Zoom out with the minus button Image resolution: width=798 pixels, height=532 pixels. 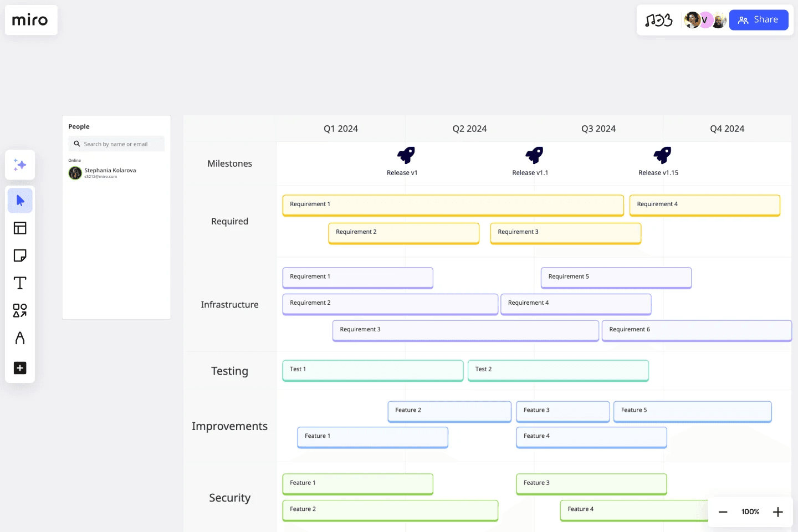pyautogui.click(x=723, y=512)
